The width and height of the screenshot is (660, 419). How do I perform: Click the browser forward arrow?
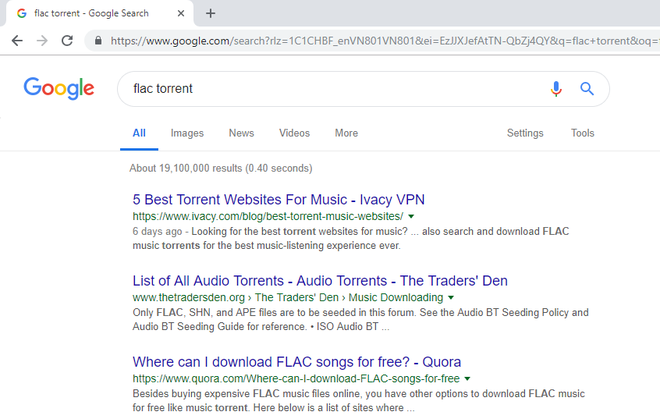[x=42, y=41]
